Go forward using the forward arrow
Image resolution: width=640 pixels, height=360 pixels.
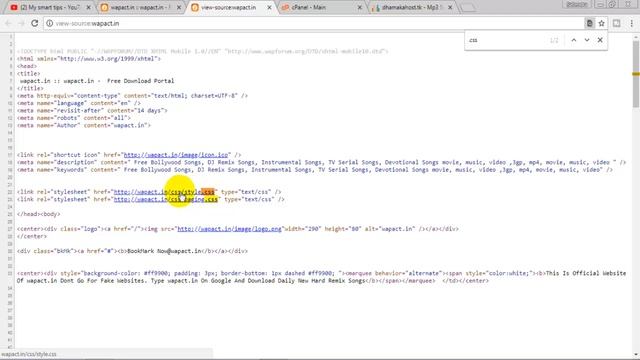click(21, 23)
